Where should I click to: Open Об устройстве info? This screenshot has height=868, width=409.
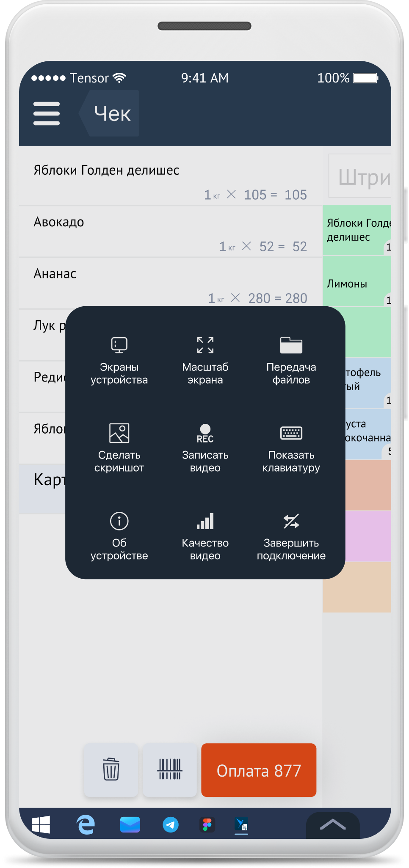tap(119, 536)
